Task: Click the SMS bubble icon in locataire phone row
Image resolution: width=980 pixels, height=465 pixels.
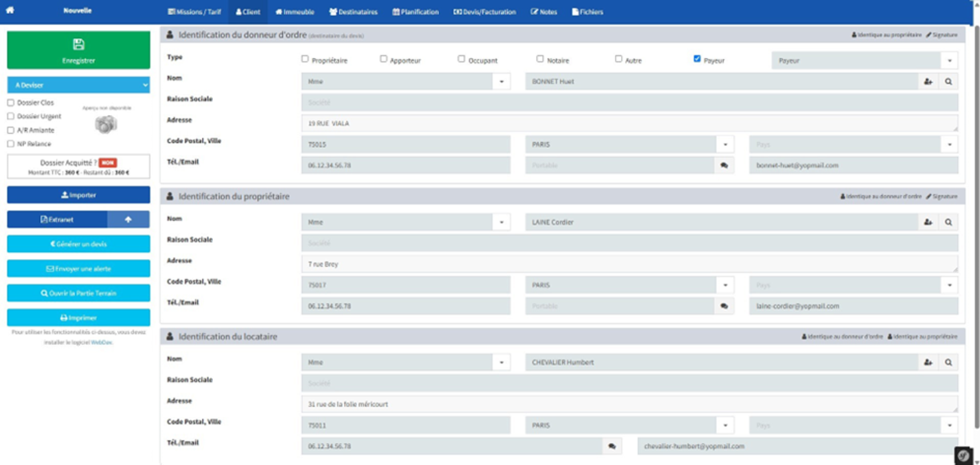Action: [612, 446]
